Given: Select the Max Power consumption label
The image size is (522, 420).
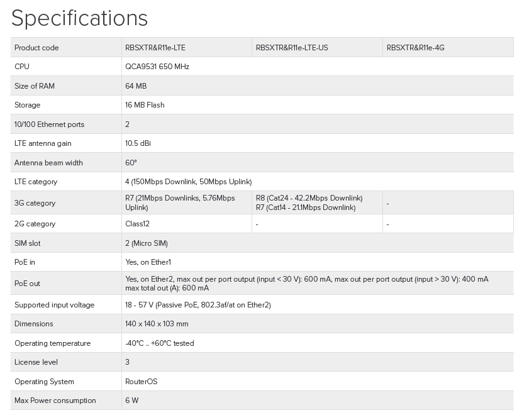Looking at the screenshot, I should click(55, 401).
